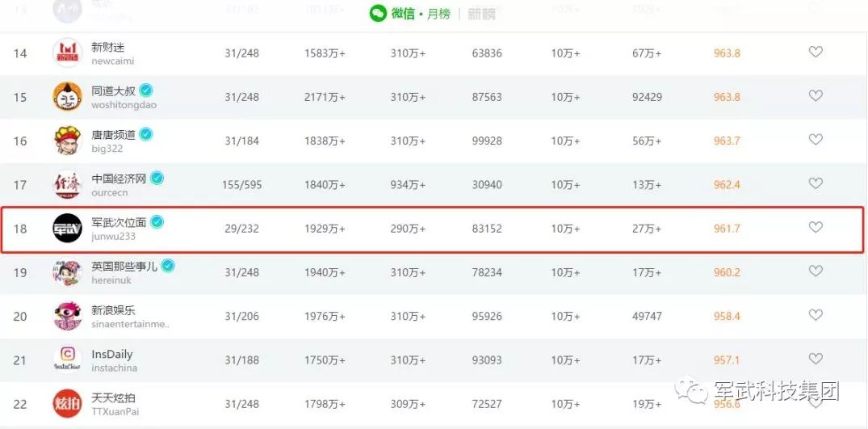Image resolution: width=868 pixels, height=429 pixels.
Task: Click the 同道大叔 cartoon face avatar
Action: (x=67, y=97)
